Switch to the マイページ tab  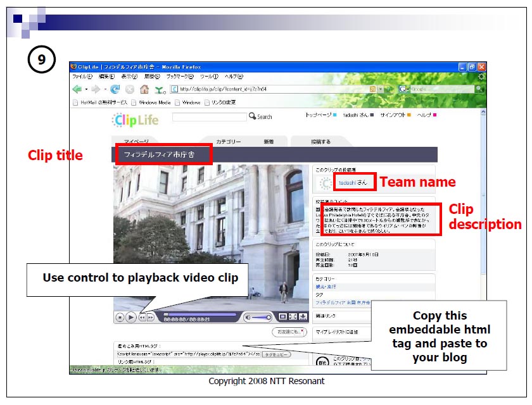point(136,142)
